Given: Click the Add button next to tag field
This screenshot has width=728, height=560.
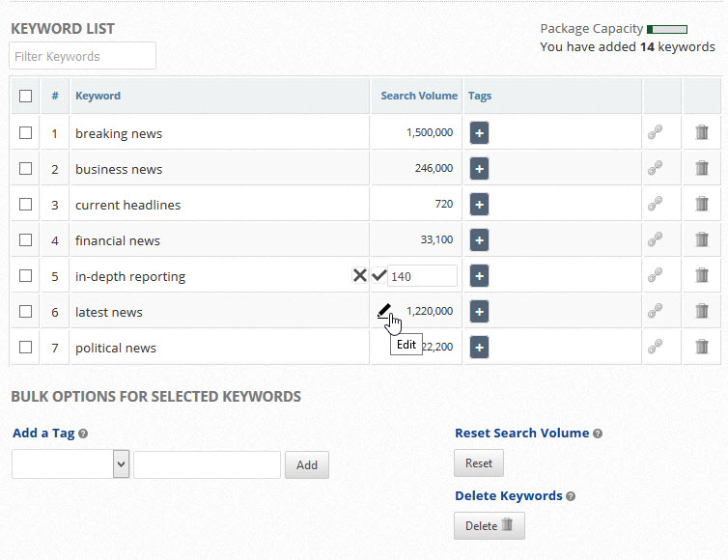Looking at the screenshot, I should 306,464.
